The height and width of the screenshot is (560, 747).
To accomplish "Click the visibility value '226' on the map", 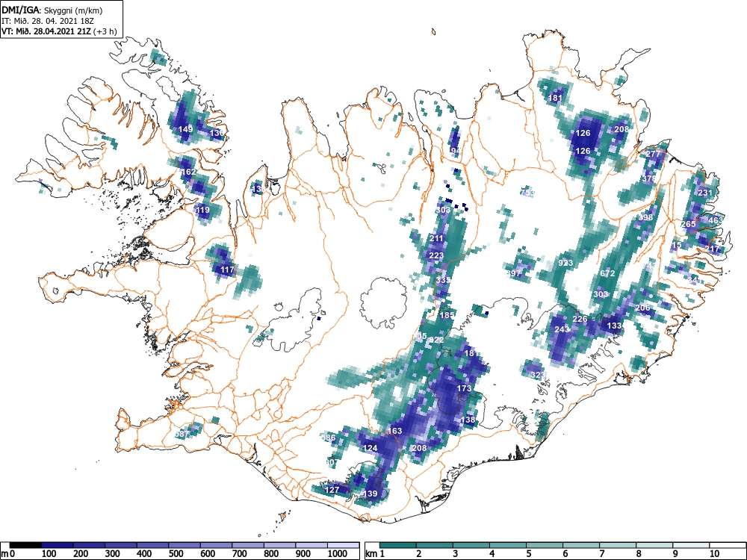I will [580, 319].
